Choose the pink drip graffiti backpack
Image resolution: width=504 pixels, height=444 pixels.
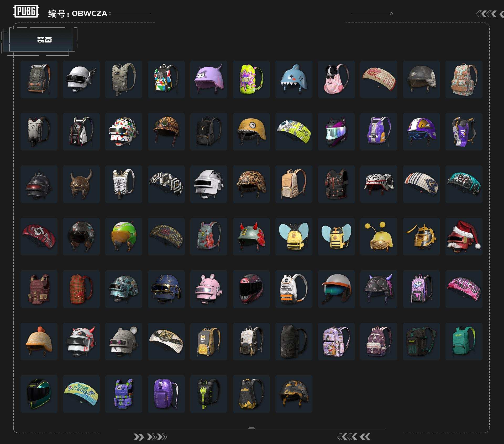click(x=421, y=289)
